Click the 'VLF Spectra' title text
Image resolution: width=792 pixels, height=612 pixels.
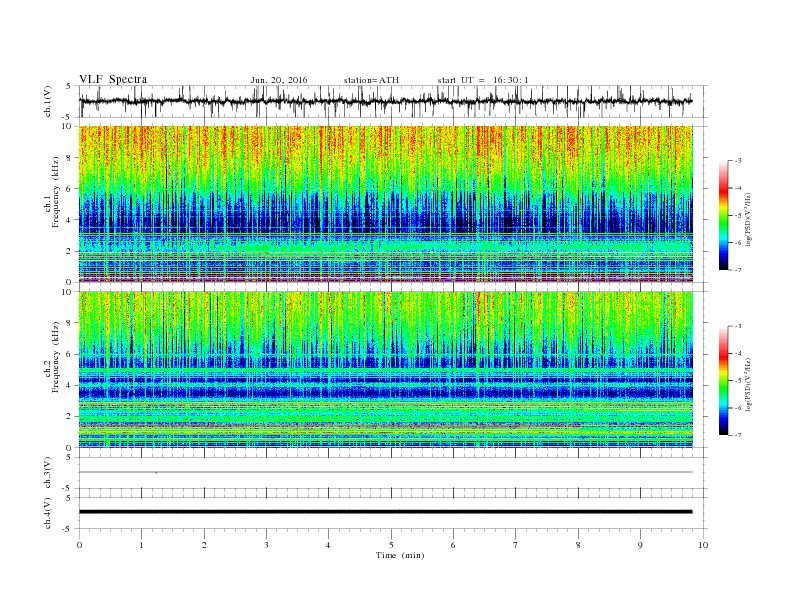click(x=113, y=79)
